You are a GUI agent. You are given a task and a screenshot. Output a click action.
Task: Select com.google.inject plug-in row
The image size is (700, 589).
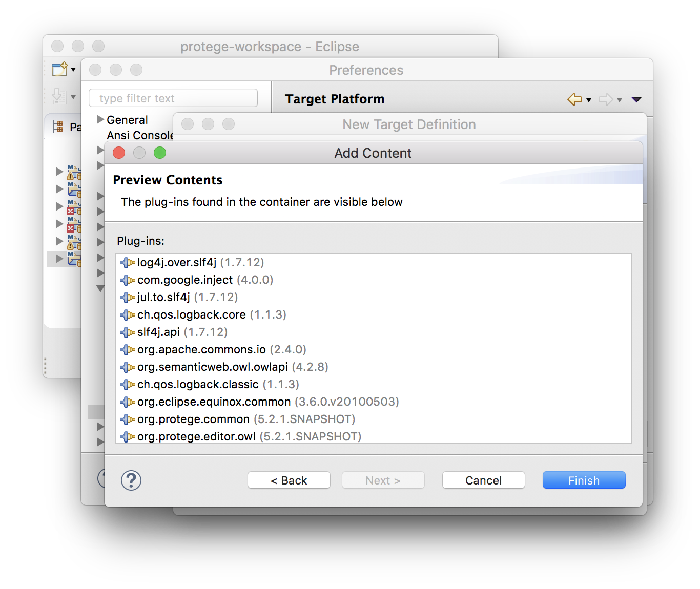(374, 280)
